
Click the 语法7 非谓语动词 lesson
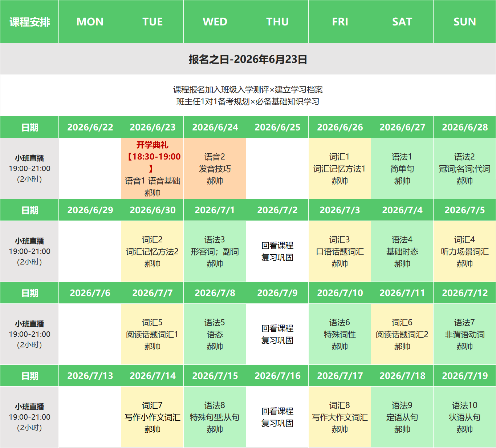(464, 334)
